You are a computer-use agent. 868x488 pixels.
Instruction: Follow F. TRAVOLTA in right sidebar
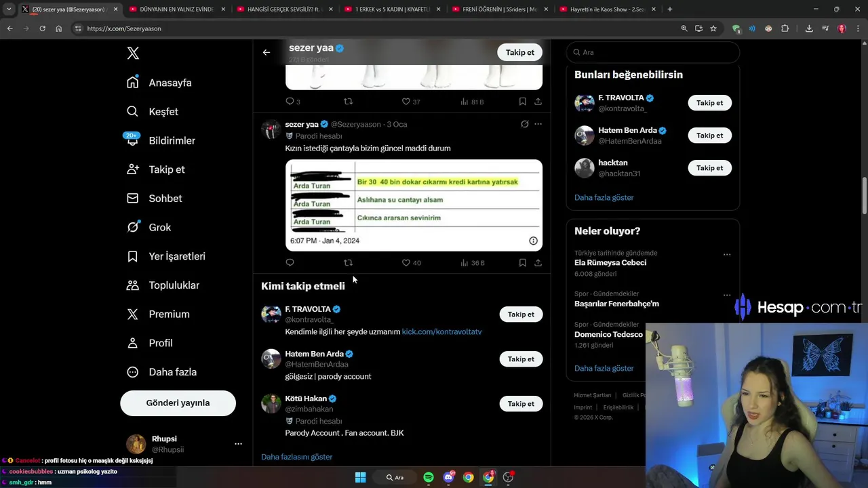[709, 103]
